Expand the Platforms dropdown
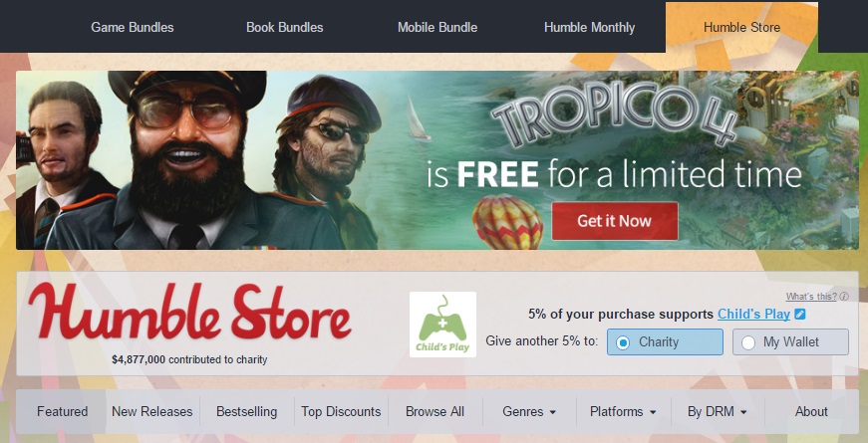The width and height of the screenshot is (868, 443). (x=623, y=412)
